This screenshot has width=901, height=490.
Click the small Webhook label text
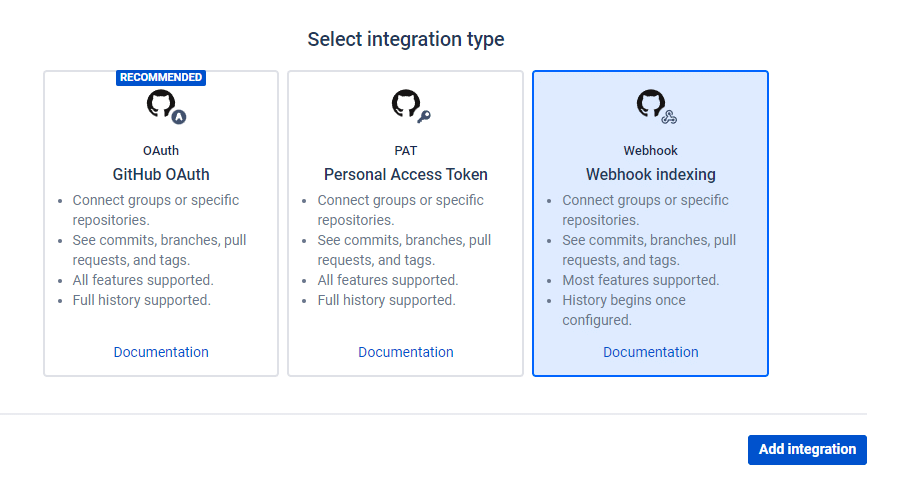point(650,151)
